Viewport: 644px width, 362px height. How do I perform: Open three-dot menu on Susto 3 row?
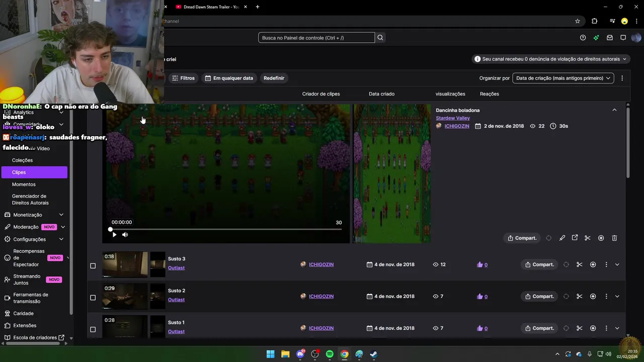tap(606, 264)
